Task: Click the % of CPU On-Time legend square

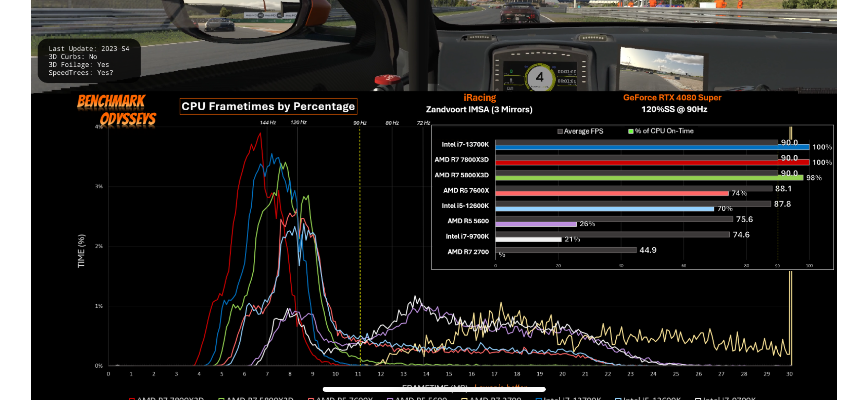Action: pos(631,131)
